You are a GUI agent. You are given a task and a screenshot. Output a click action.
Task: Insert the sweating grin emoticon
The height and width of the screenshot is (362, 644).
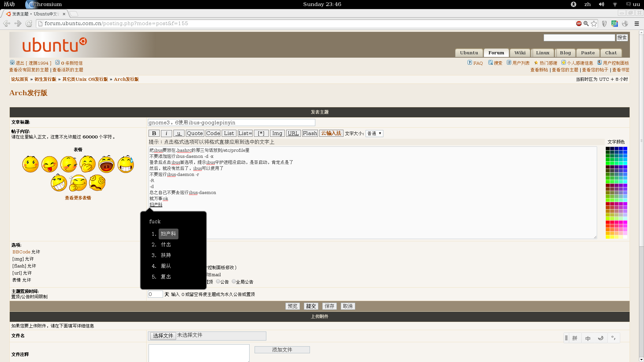coord(126,164)
